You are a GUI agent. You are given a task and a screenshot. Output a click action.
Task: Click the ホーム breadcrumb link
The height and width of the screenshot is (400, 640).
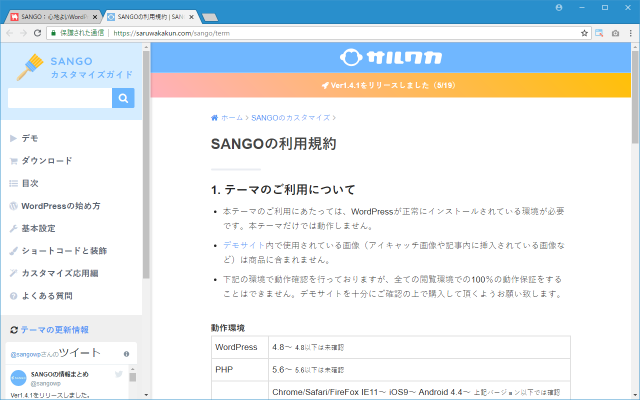(231, 118)
